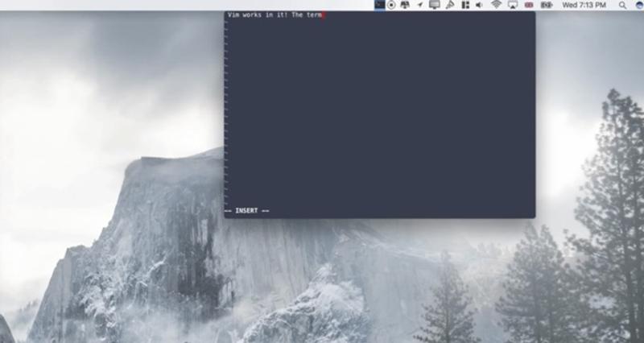Click the display monitor icon in the menu bar

(x=434, y=5)
